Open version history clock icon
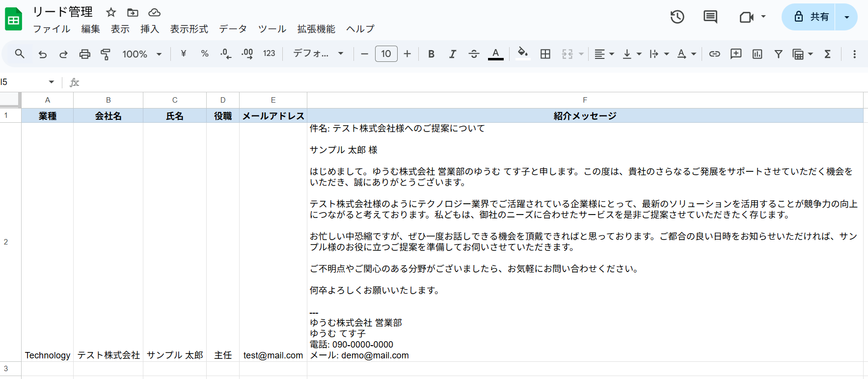This screenshot has width=868, height=379. pyautogui.click(x=677, y=17)
